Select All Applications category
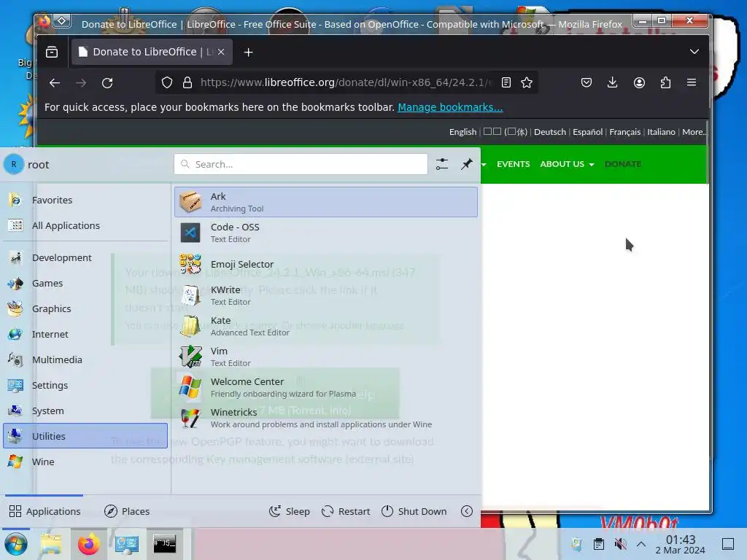The height and width of the screenshot is (560, 747). pos(86,226)
